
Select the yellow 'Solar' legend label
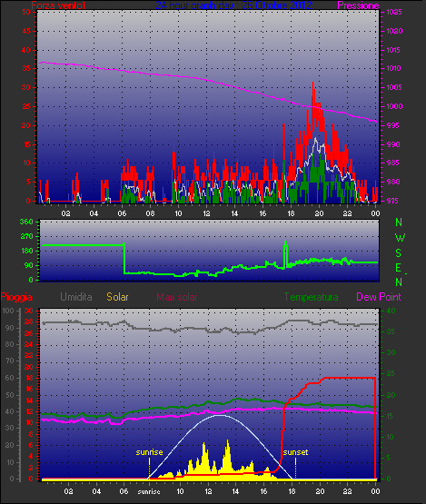[117, 297]
